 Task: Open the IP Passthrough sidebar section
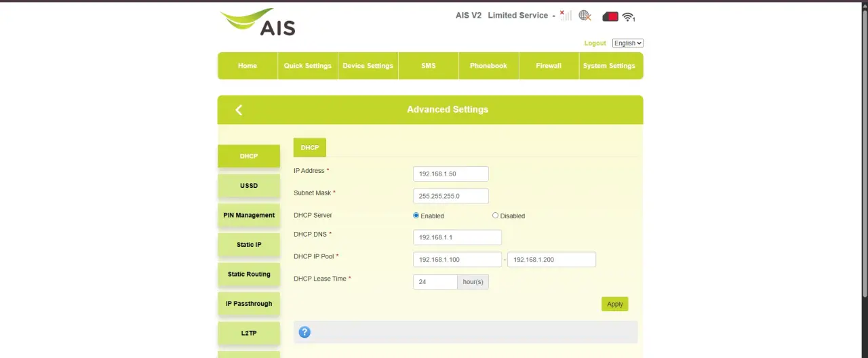249,304
